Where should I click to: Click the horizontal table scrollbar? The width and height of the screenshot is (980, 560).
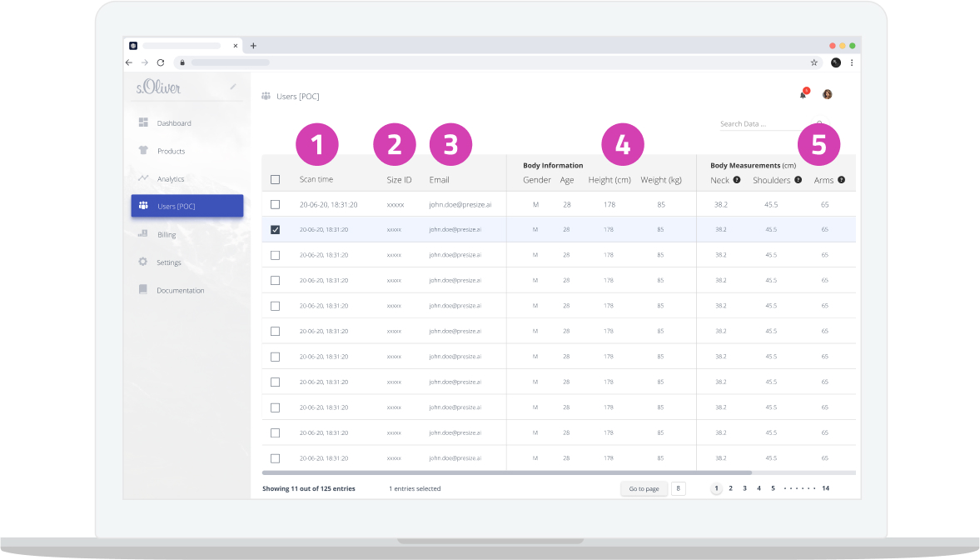click(507, 473)
